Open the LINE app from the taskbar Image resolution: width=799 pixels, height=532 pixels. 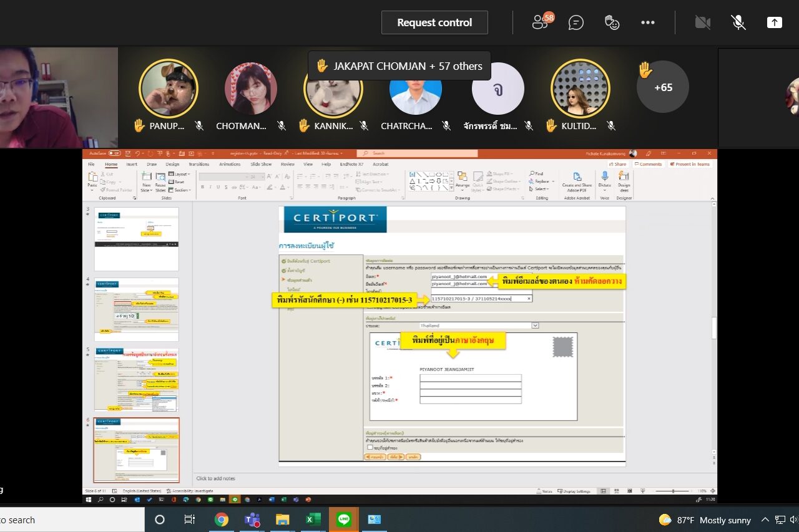(x=344, y=520)
